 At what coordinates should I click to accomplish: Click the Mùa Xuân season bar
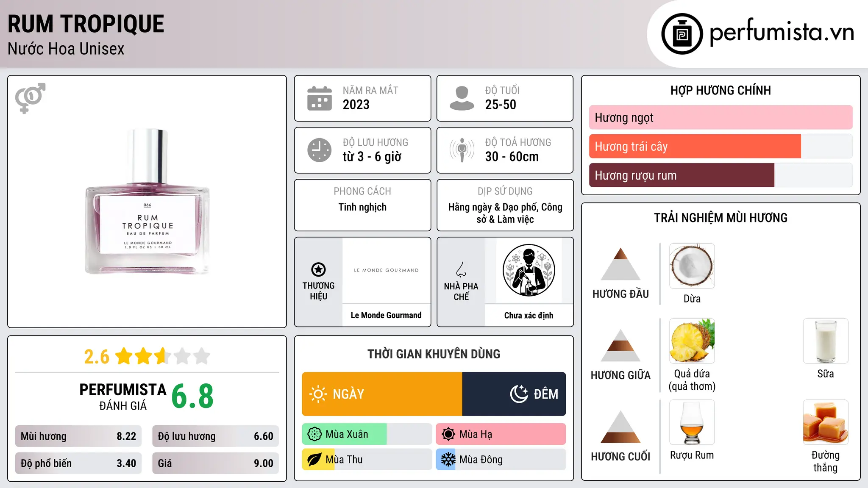click(367, 434)
